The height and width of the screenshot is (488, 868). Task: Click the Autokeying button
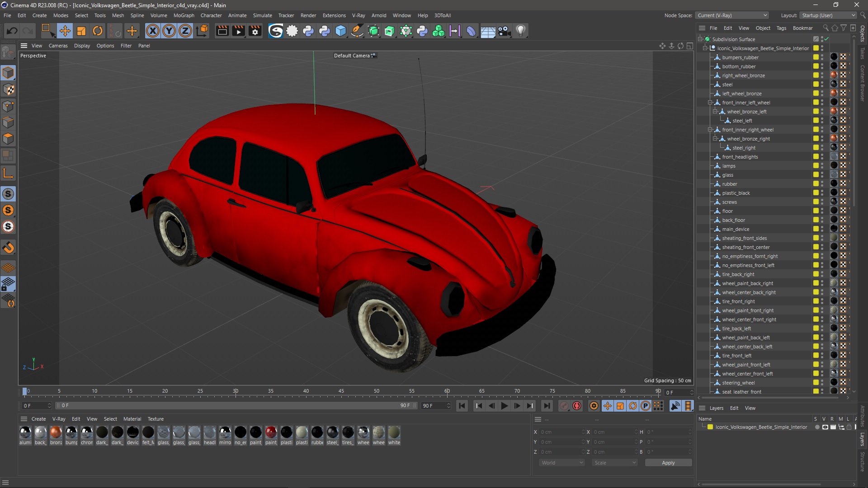click(x=577, y=406)
